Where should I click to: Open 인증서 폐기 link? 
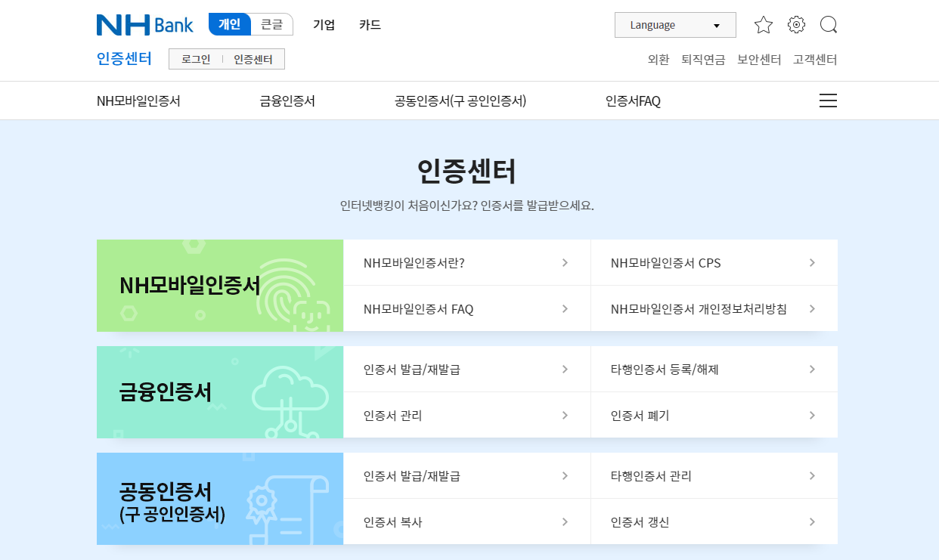(x=714, y=415)
